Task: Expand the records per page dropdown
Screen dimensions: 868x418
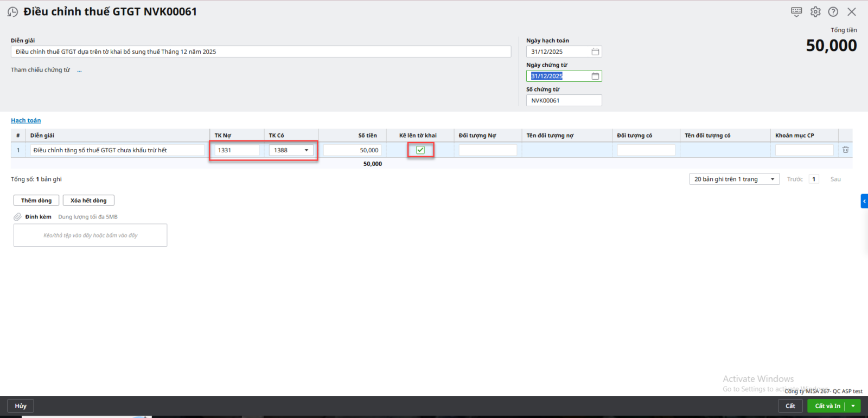Action: (x=772, y=179)
